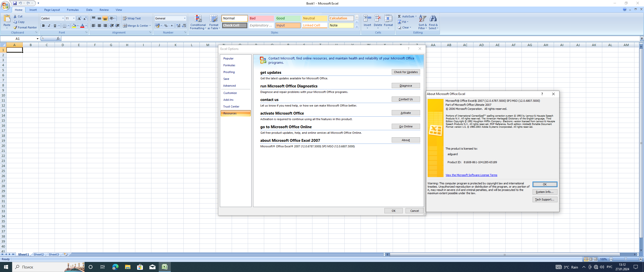
Task: Click the Find & Select binoculars icon
Action: 433,19
